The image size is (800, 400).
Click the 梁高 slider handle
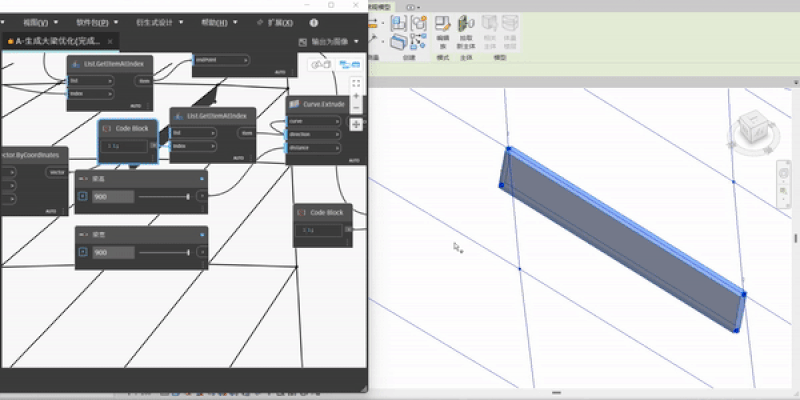[188, 197]
